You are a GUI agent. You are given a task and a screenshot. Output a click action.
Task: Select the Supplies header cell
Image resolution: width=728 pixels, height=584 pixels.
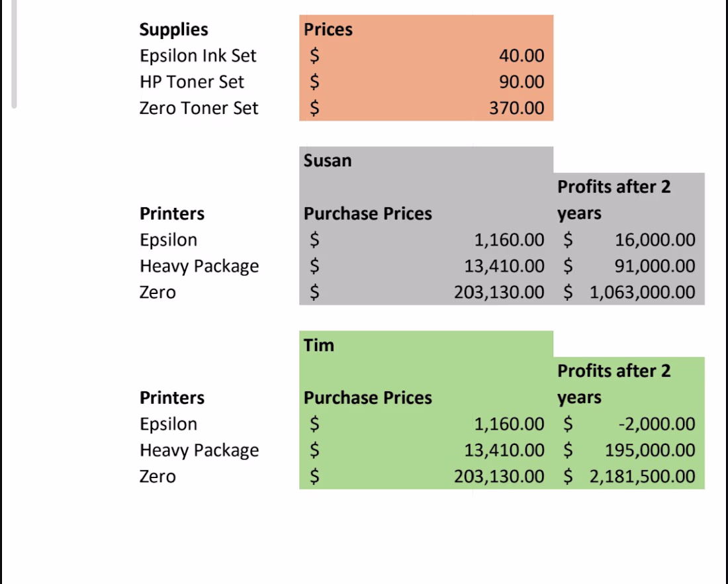tap(173, 29)
